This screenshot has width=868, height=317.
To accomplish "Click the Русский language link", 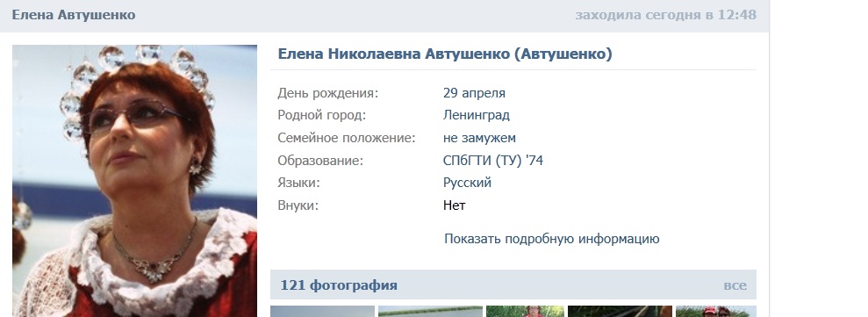I will point(467,183).
